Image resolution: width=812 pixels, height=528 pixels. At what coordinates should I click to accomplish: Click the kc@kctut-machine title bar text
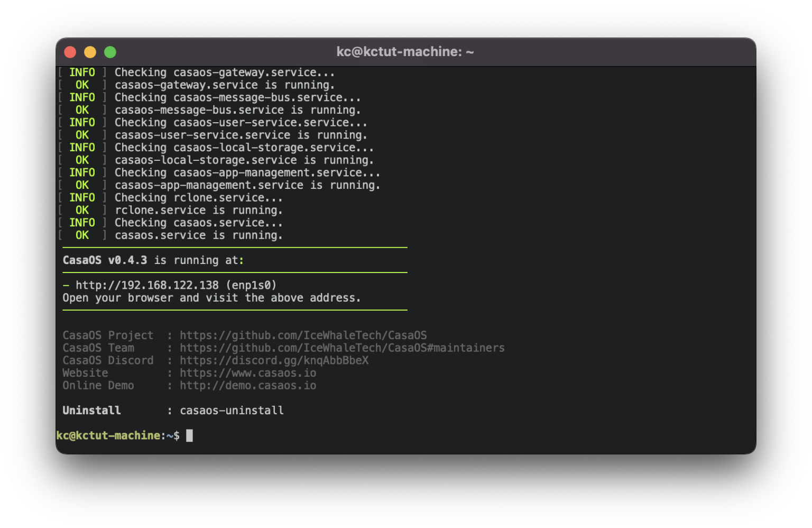click(x=405, y=52)
